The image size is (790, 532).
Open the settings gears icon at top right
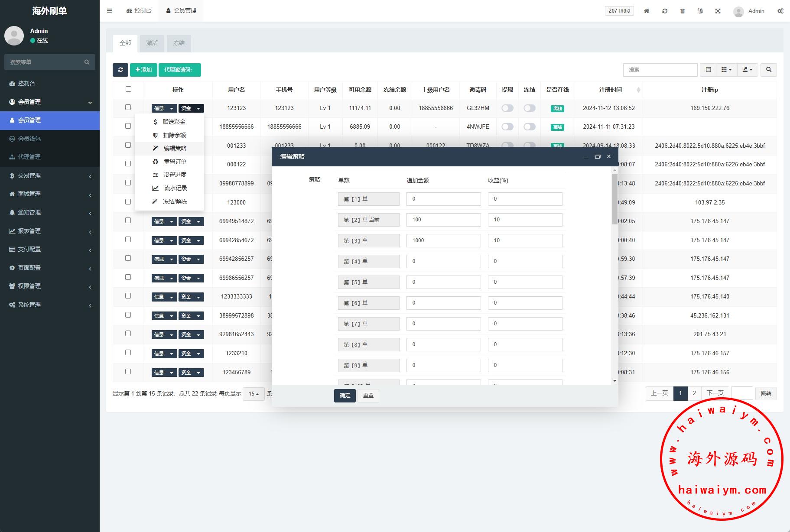[780, 11]
